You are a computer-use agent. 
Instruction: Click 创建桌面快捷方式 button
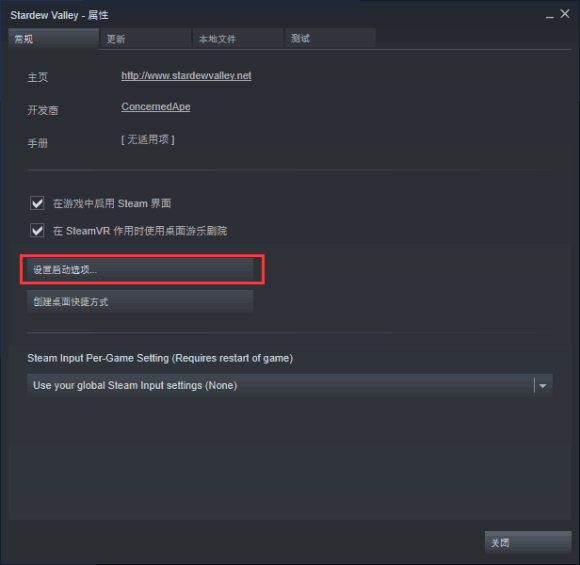[x=140, y=302]
